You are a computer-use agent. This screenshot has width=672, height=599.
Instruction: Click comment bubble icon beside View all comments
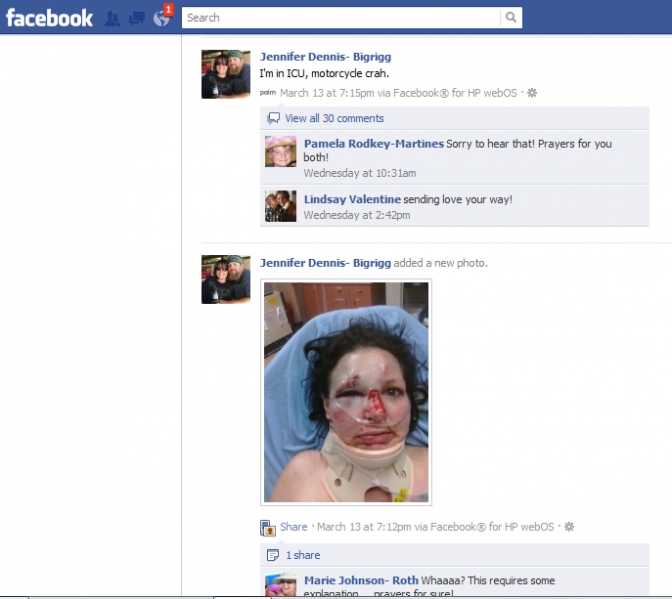pyautogui.click(x=272, y=118)
